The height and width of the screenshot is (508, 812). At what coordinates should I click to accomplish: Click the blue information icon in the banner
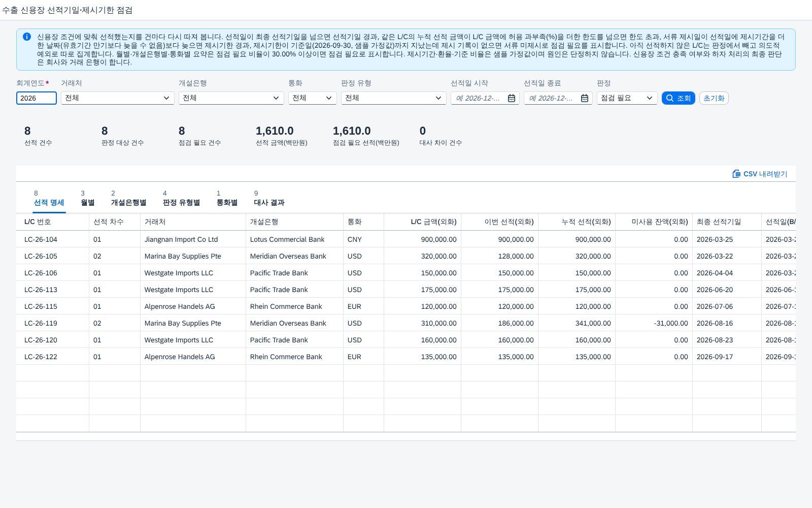tap(27, 37)
